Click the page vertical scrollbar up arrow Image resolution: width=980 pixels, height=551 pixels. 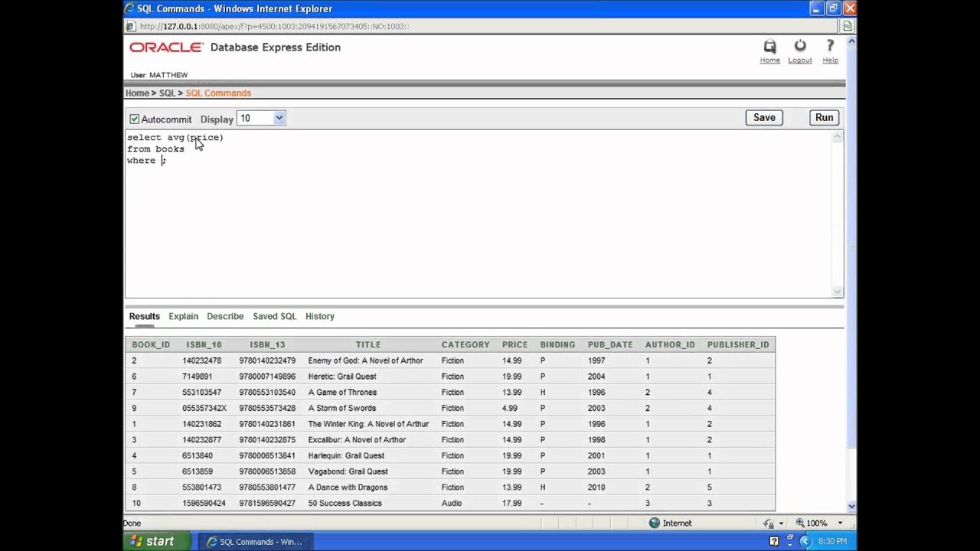851,41
